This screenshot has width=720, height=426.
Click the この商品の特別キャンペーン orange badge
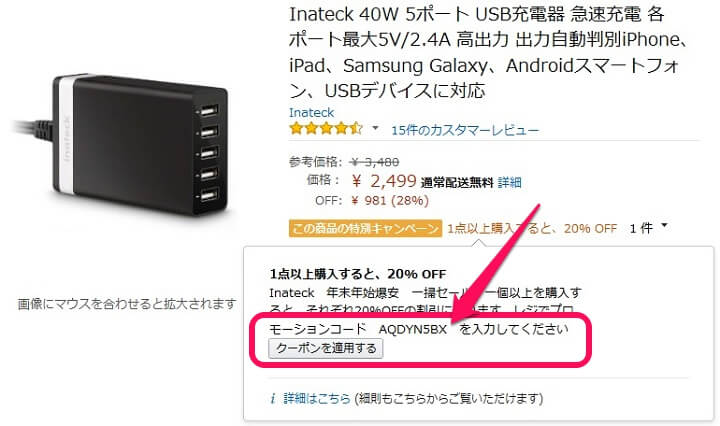point(366,228)
